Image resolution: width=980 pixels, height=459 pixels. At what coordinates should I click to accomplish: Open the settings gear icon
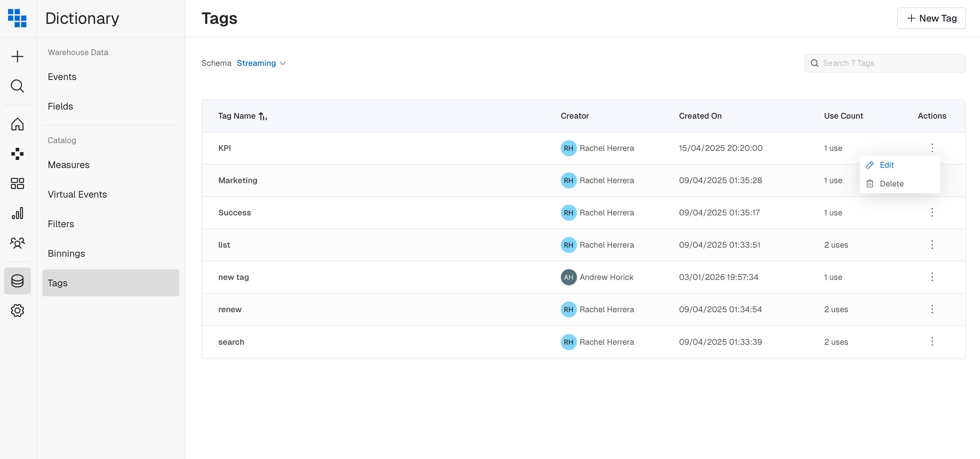point(17,310)
